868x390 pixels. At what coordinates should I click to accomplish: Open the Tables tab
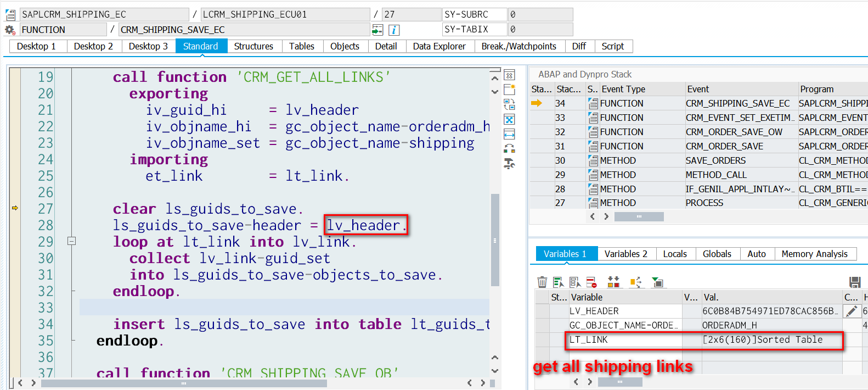point(302,46)
